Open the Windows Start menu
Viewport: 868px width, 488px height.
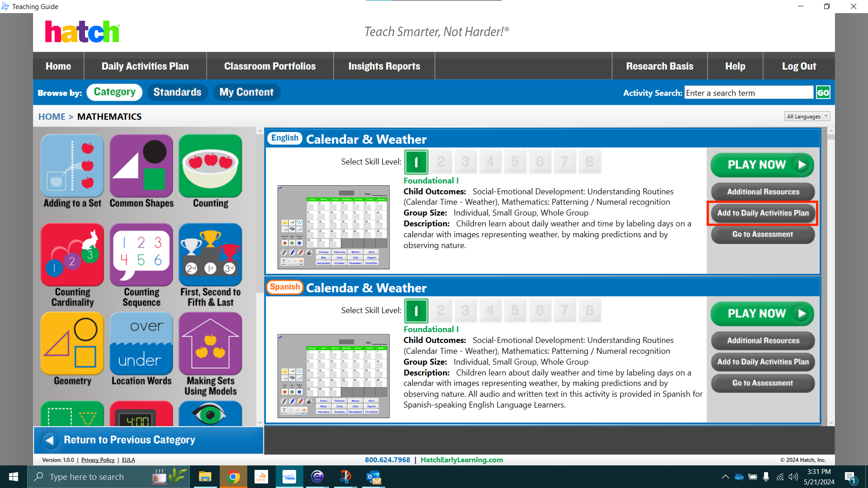(14, 477)
